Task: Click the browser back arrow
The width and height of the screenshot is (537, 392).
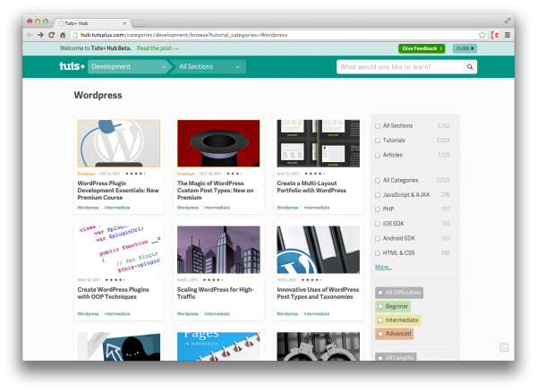Action: 30,35
